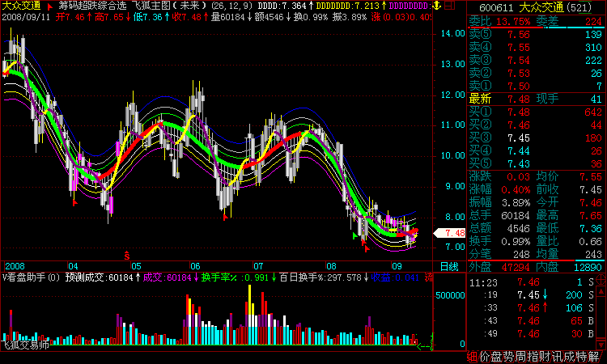607x364 pixels.
Task: Click the 买① 7.48 order row
Action: click(536, 112)
